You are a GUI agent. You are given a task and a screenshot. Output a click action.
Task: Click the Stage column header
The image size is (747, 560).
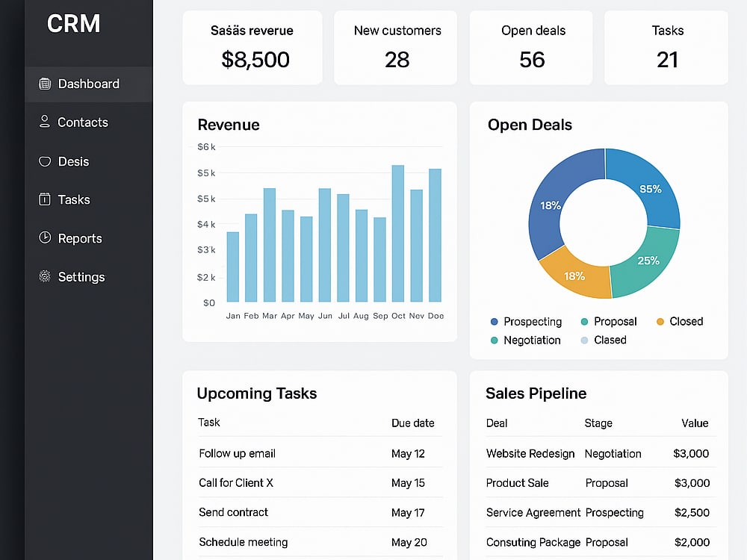598,423
